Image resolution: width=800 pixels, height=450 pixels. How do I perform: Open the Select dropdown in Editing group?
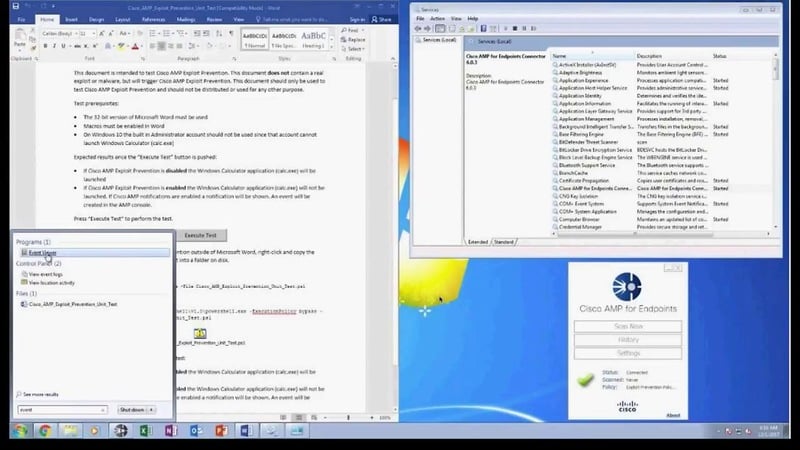point(355,49)
